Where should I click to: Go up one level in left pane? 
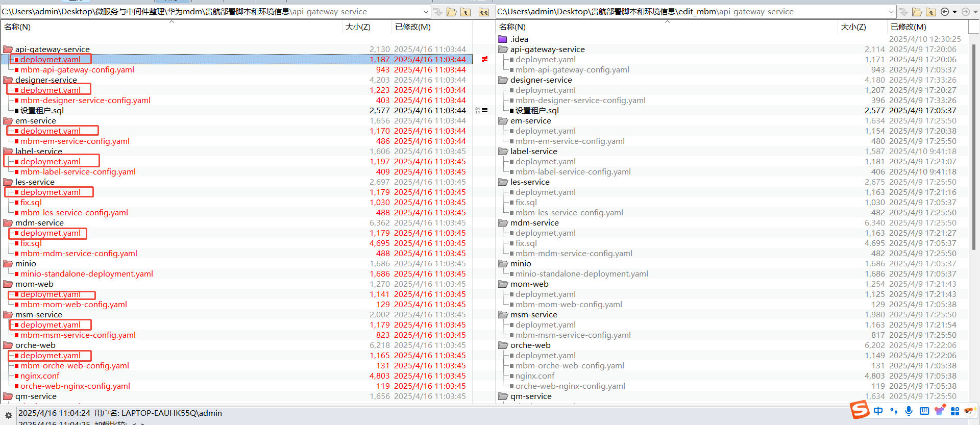(465, 12)
